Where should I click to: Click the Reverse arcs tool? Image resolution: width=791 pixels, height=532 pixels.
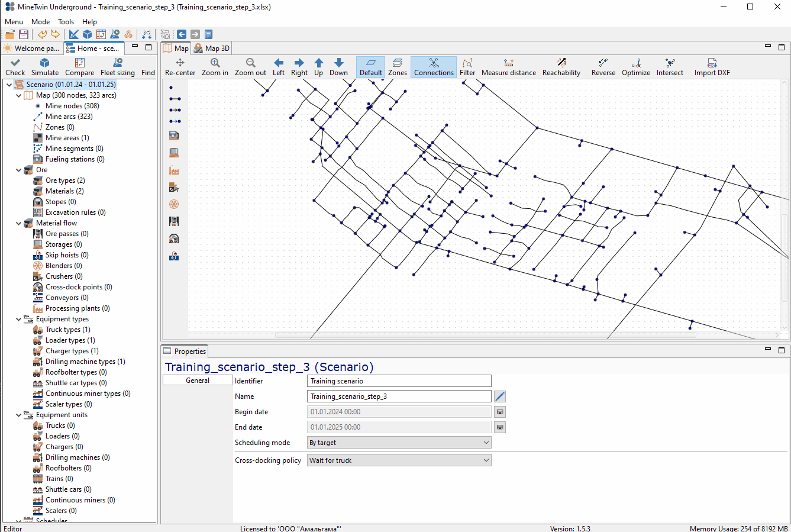[603, 67]
